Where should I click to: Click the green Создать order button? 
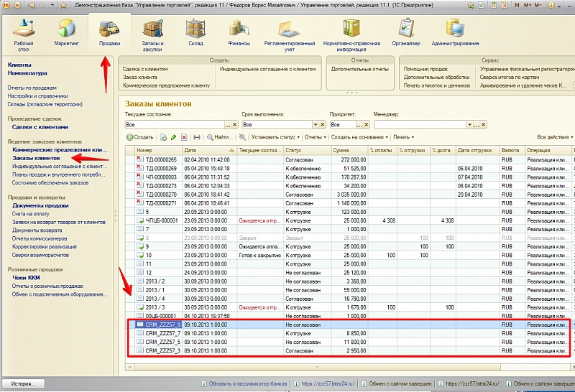point(139,136)
